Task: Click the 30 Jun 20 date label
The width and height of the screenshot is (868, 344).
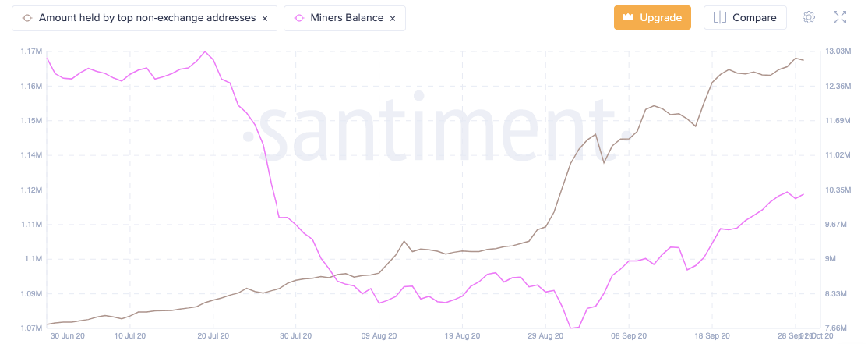Action: 67,337
